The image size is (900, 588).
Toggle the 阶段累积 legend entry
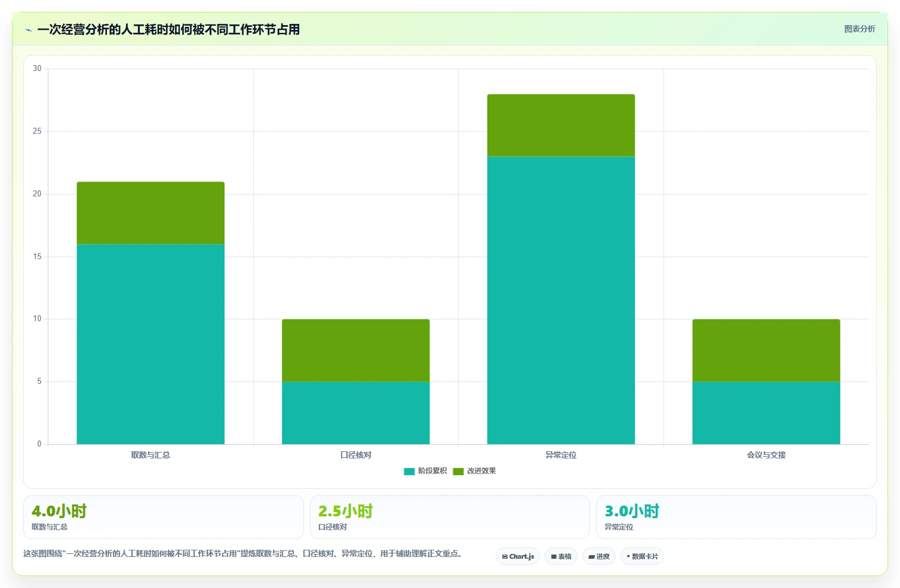425,471
